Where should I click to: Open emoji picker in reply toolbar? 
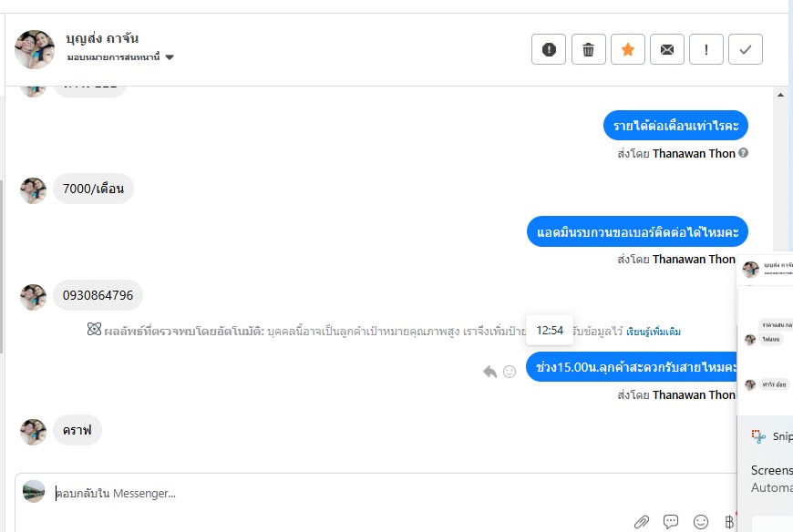pyautogui.click(x=701, y=522)
